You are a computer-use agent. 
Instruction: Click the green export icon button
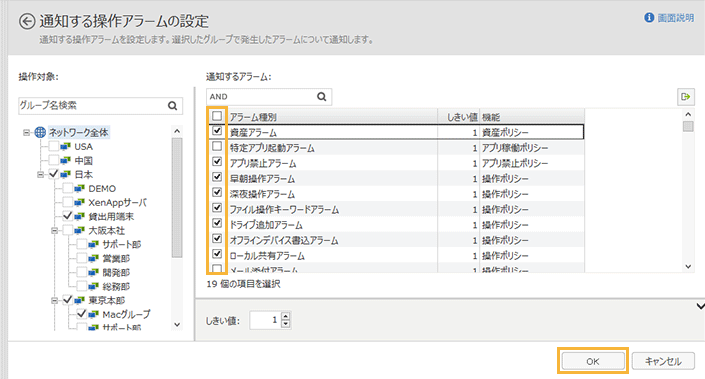click(x=686, y=97)
